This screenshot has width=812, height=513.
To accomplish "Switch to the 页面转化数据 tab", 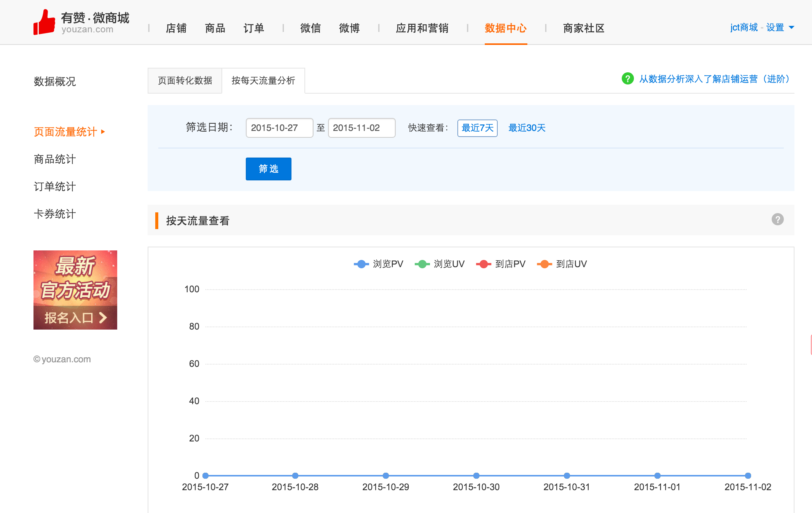I will tap(185, 81).
